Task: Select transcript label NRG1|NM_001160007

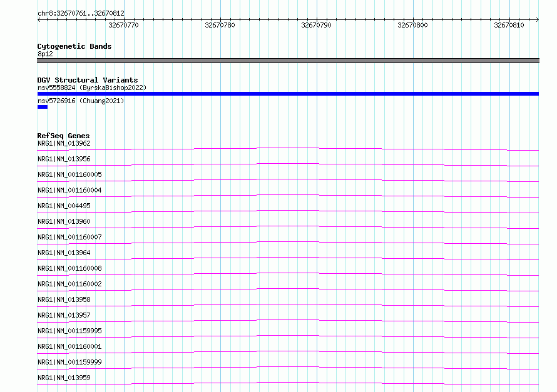Action: [x=69, y=237]
